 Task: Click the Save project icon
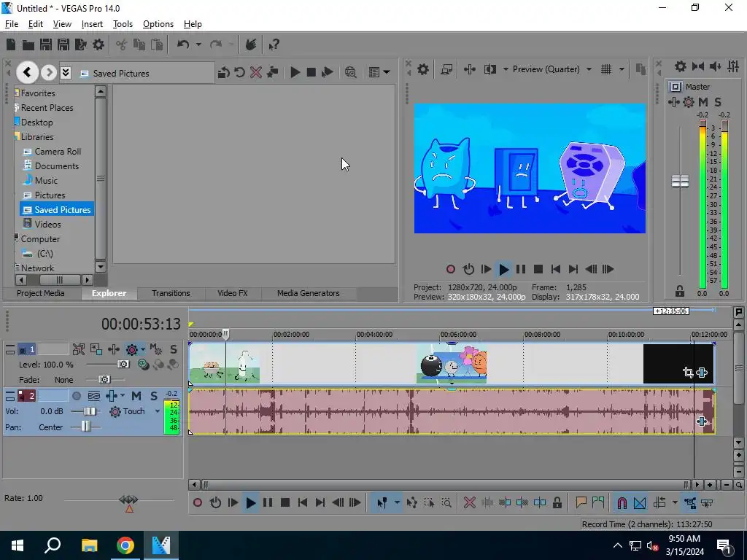(x=46, y=44)
